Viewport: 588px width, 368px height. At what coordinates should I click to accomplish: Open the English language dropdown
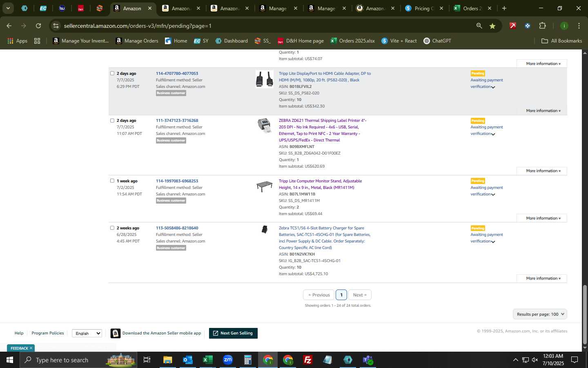click(87, 333)
